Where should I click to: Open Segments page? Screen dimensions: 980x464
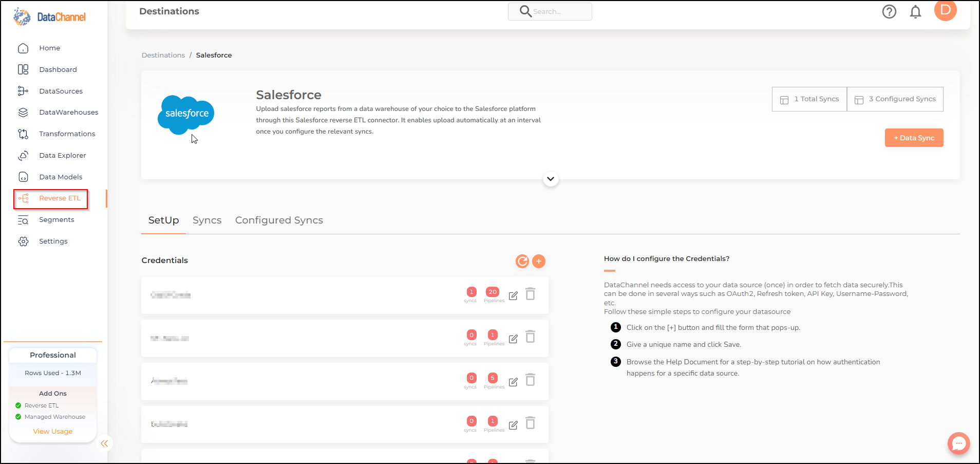tap(56, 219)
